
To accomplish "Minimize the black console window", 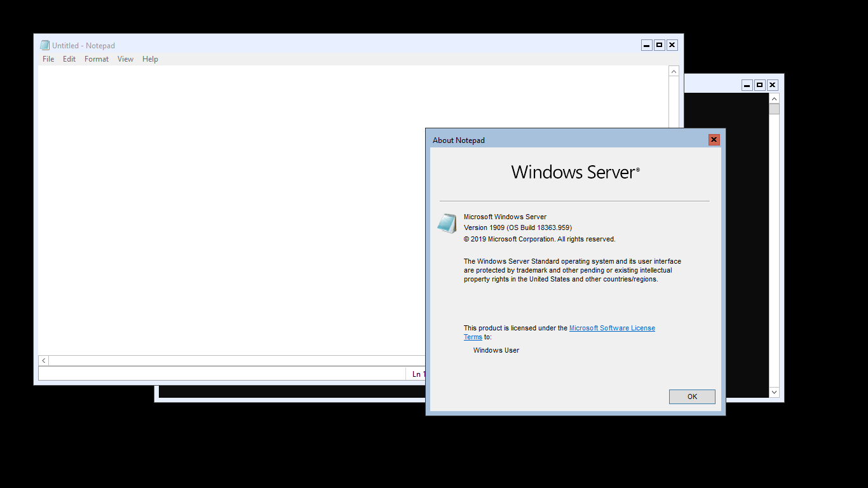I will coord(747,85).
